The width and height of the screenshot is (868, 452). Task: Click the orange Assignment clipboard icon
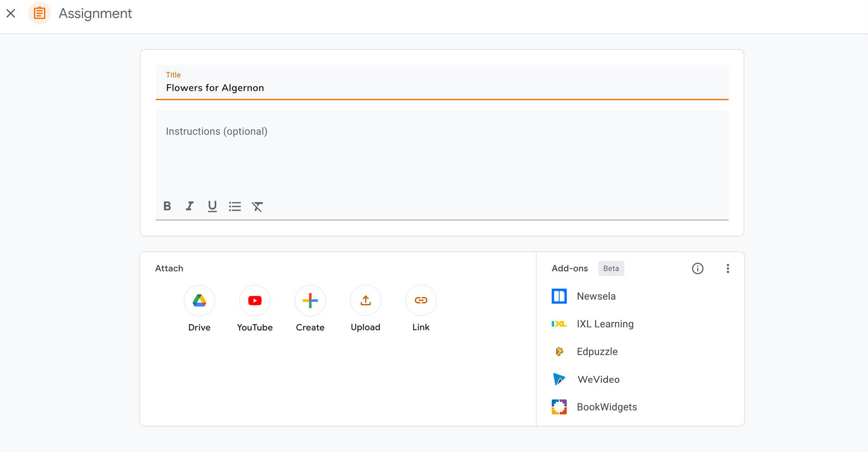[x=40, y=13]
